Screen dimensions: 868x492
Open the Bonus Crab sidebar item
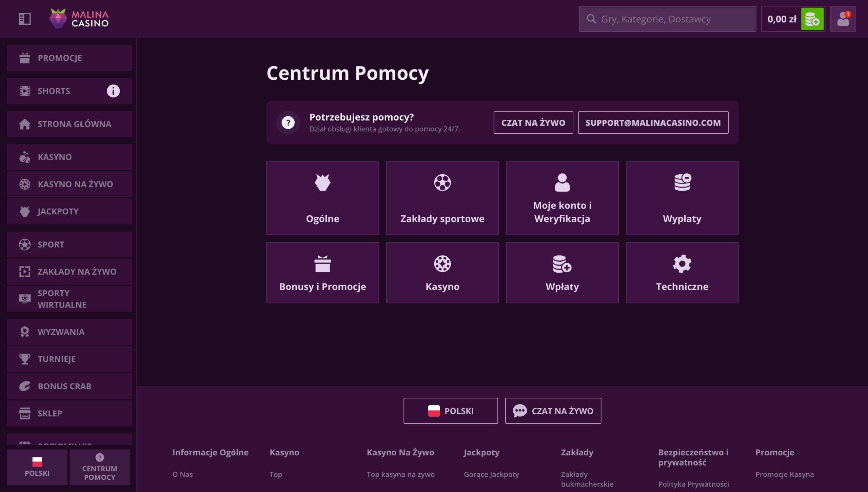pyautogui.click(x=70, y=386)
